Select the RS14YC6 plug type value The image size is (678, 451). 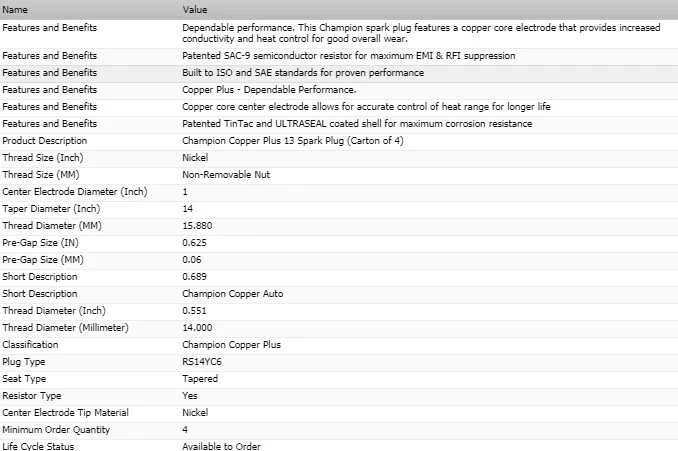[201, 361]
